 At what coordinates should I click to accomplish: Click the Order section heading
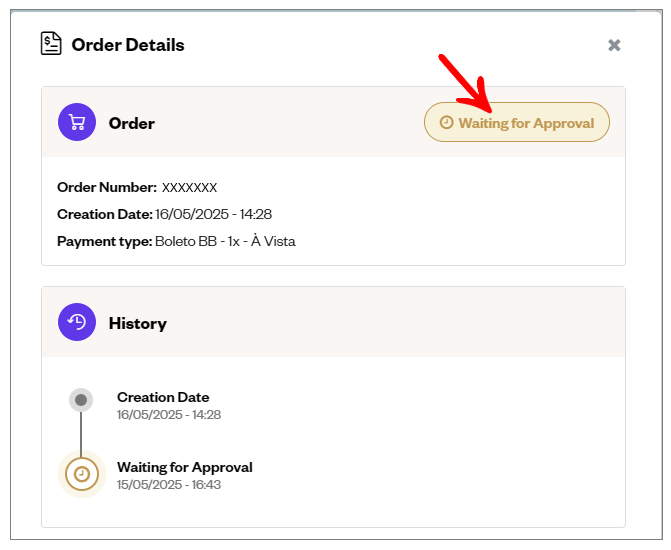click(x=132, y=123)
